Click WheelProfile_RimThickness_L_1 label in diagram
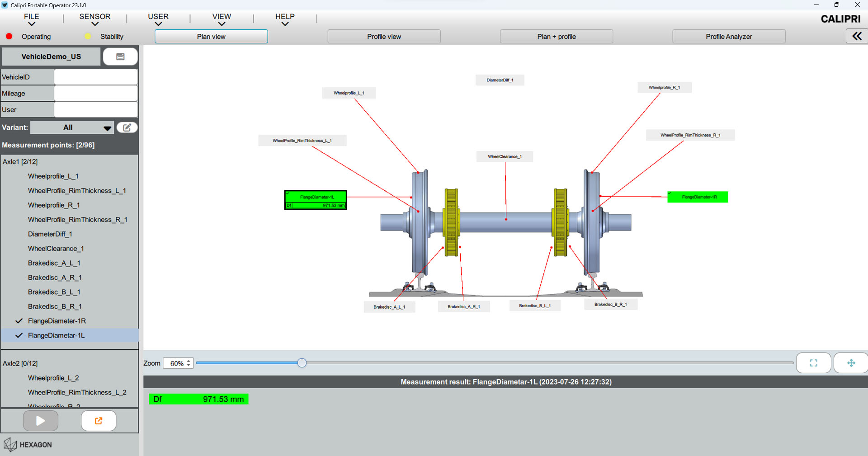868x456 pixels. click(302, 141)
